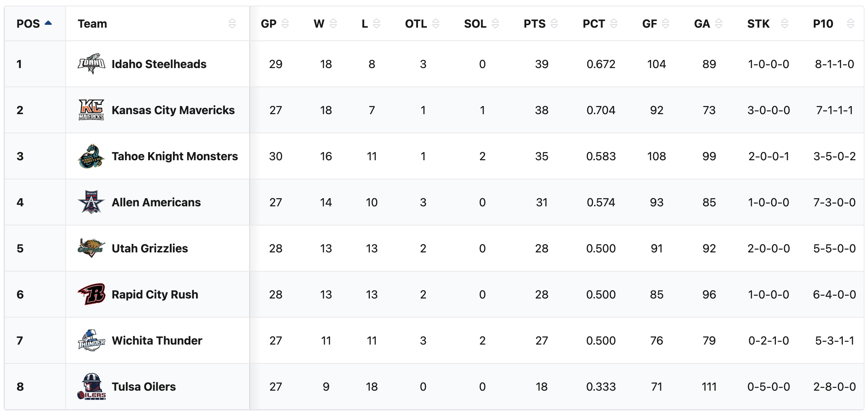This screenshot has height=413, width=868.
Task: Click the Utah Grizzlies bear logo
Action: click(x=91, y=248)
